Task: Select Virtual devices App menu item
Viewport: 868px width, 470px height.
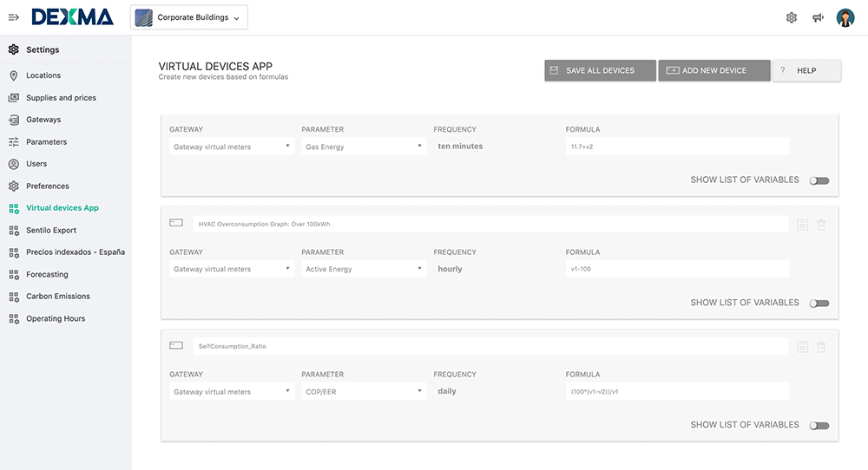Action: coord(62,208)
